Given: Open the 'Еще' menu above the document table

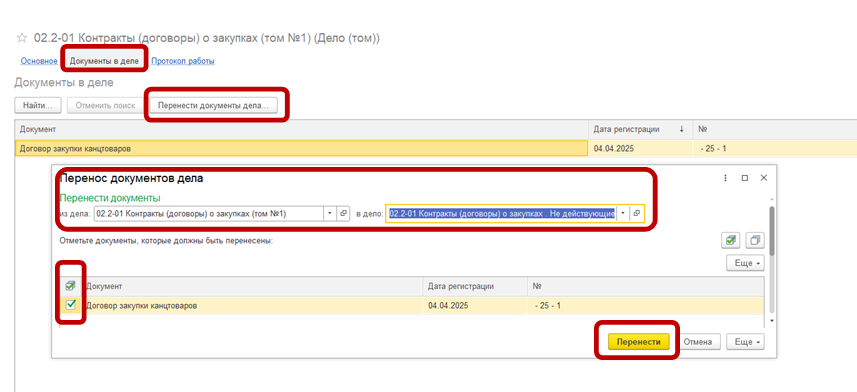Looking at the screenshot, I should 745,263.
